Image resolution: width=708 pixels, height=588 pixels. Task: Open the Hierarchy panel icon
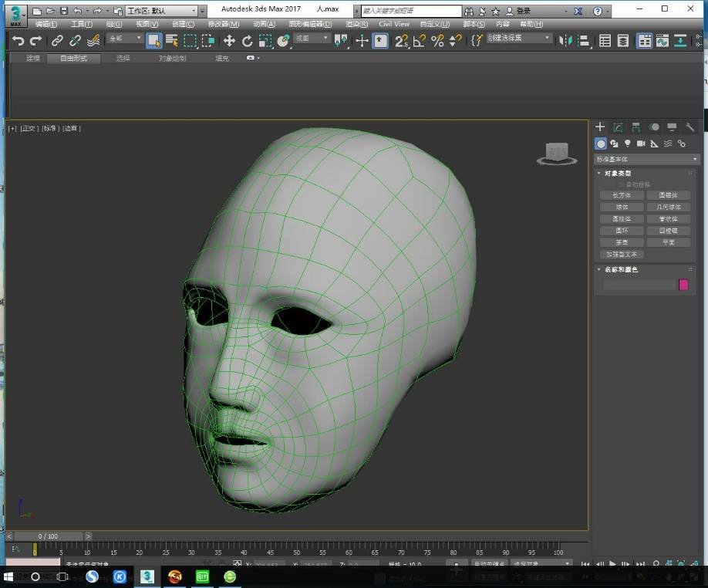[636, 127]
